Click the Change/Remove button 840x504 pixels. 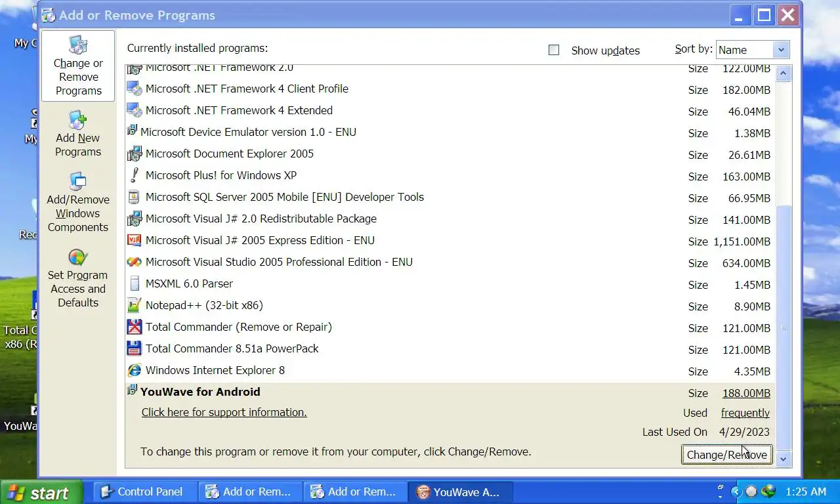[726, 455]
